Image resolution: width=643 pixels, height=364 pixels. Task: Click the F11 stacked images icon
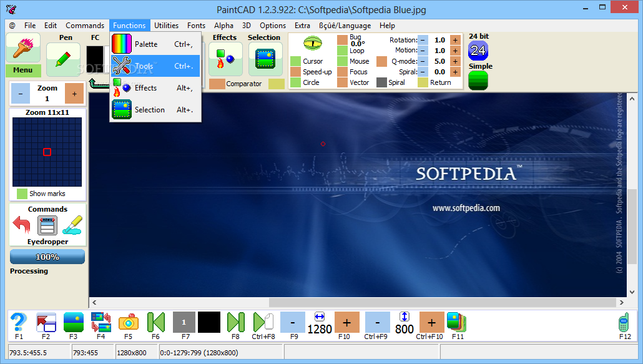coord(456,322)
